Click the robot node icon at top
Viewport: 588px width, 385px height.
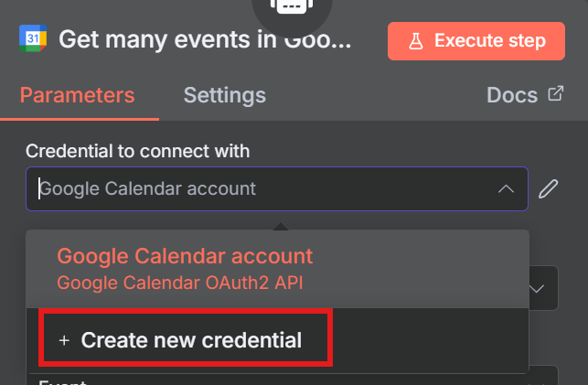[x=292, y=7]
